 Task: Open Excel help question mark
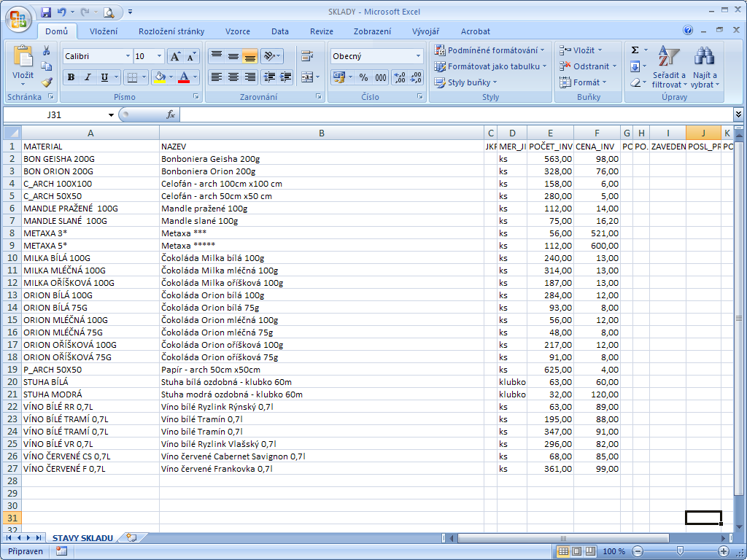[688, 30]
